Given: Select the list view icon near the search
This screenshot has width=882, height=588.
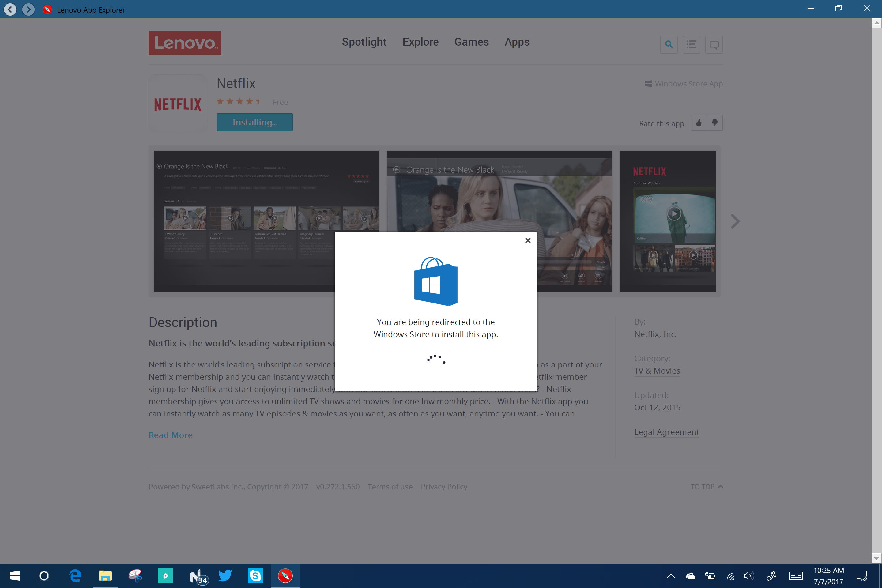Looking at the screenshot, I should click(x=691, y=44).
